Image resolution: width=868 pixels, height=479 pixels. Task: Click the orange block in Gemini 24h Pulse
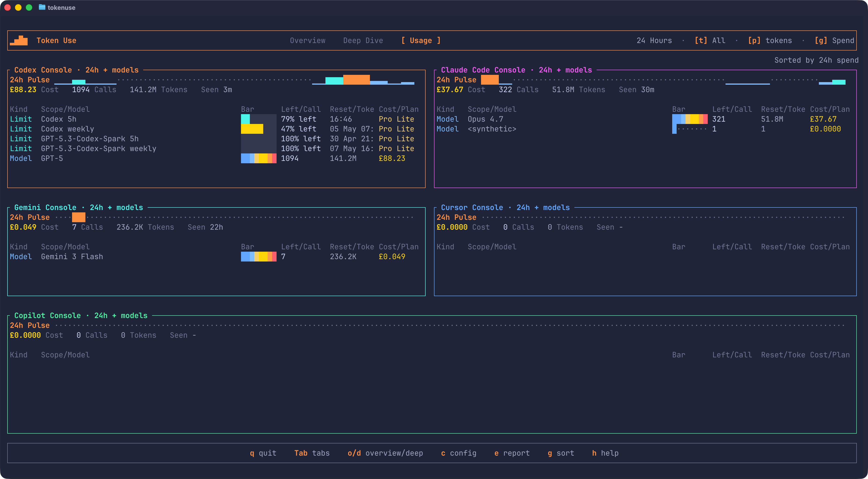coord(79,217)
